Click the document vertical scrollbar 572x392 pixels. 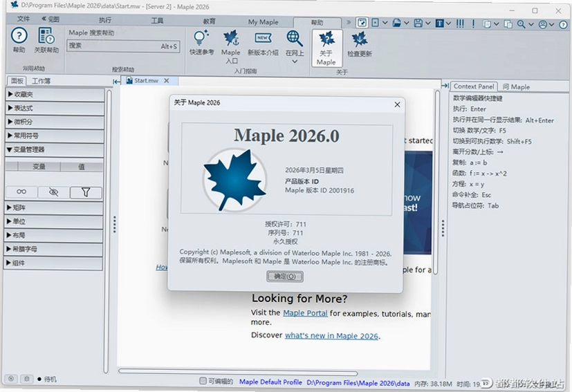pyautogui.click(x=436, y=183)
